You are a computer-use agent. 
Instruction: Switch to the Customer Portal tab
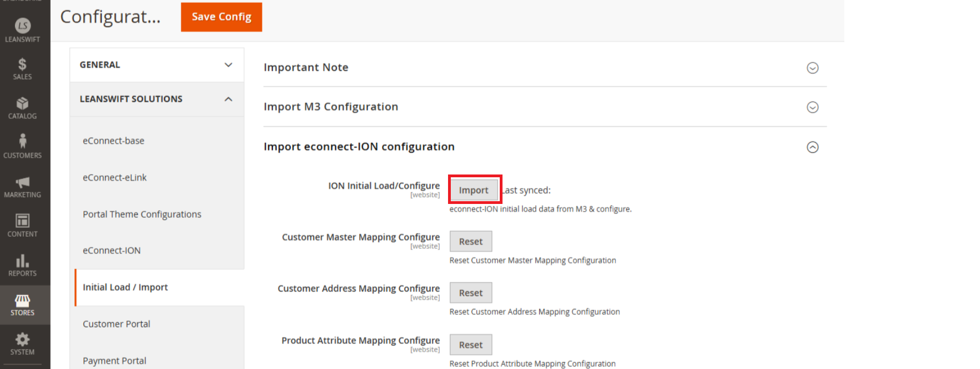[x=117, y=324]
